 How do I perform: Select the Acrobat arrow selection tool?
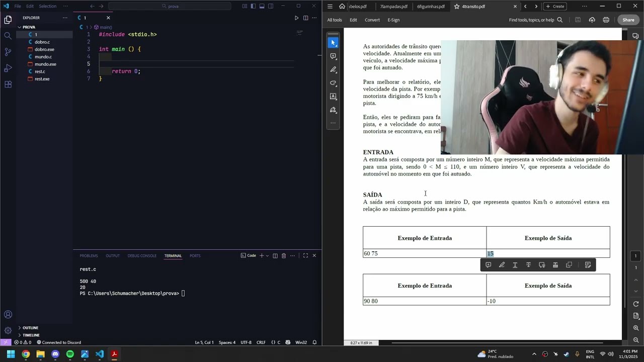[333, 43]
